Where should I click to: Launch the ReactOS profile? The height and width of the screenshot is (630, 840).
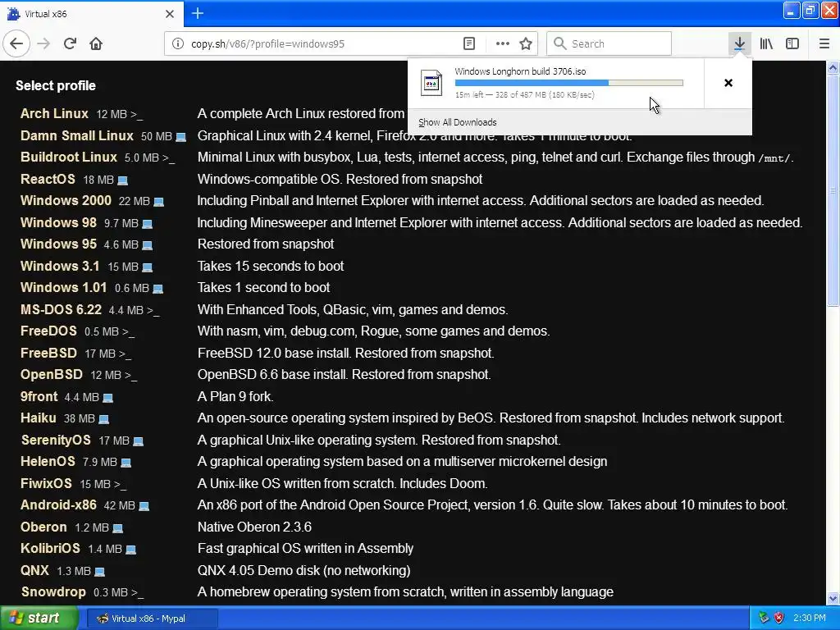[48, 179]
